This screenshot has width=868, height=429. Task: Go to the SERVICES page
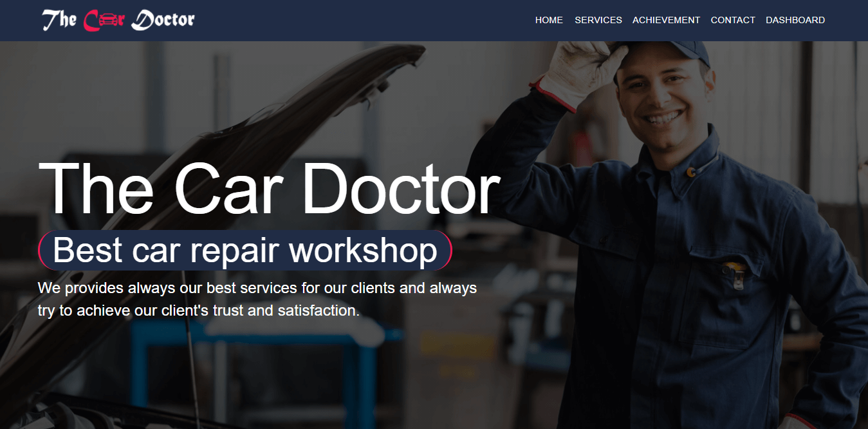click(598, 20)
